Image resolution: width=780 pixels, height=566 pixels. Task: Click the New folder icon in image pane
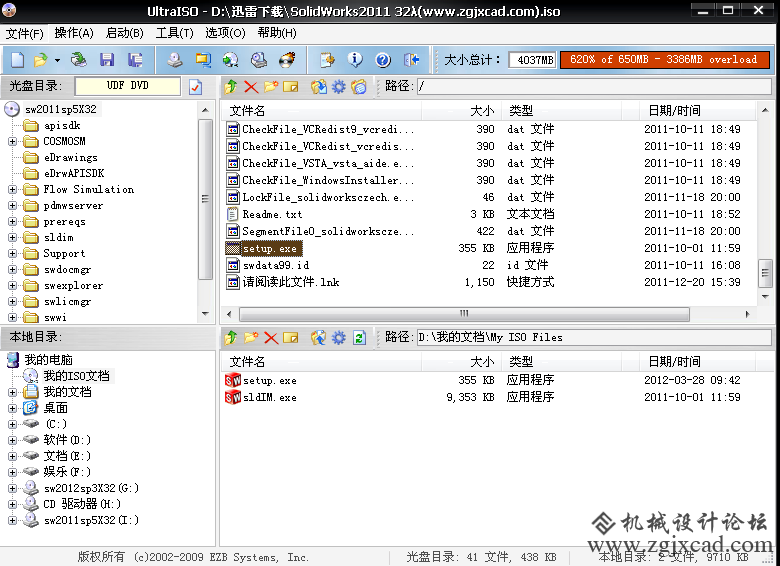pos(271,87)
